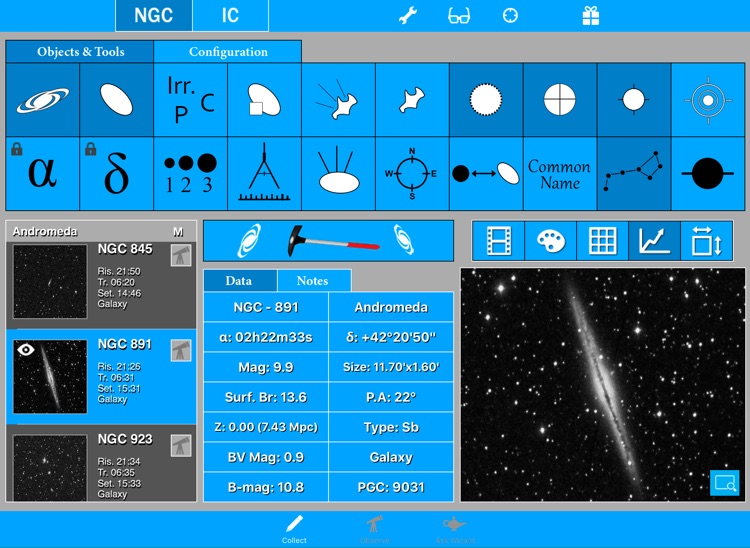Open the wrench settings icon
The height and width of the screenshot is (548, 750).
click(408, 16)
